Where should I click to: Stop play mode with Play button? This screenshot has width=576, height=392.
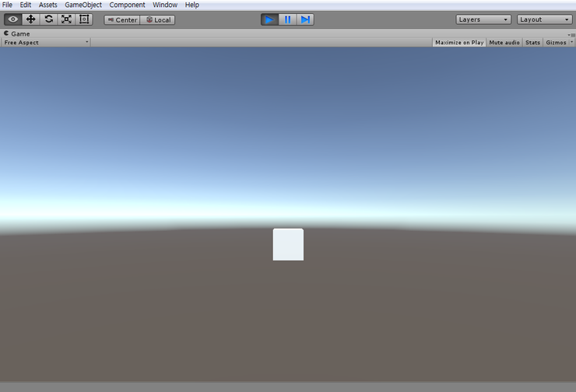point(269,19)
